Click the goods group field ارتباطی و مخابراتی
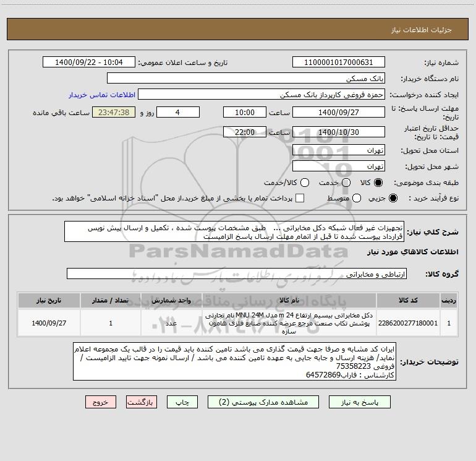The image size is (476, 461). [x=237, y=274]
